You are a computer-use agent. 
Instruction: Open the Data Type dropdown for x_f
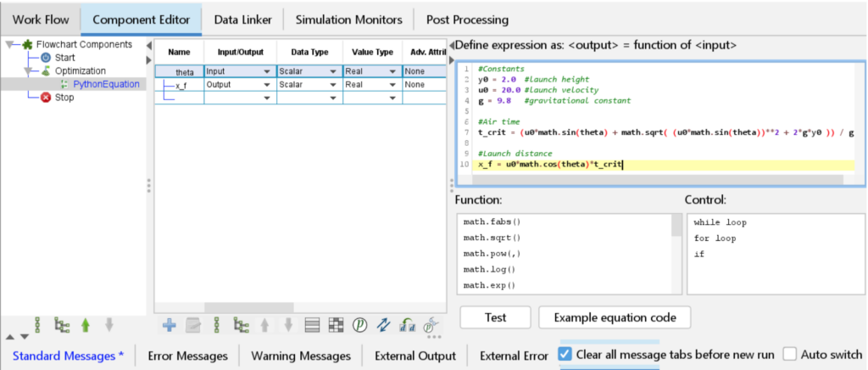point(332,85)
